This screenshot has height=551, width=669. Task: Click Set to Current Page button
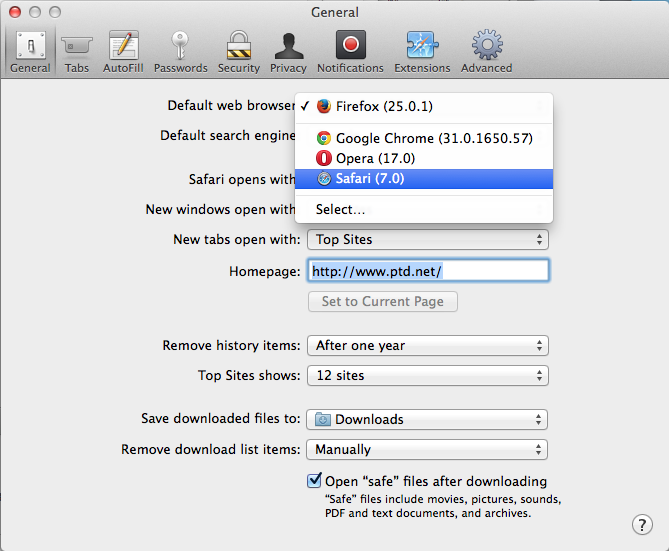point(383,301)
